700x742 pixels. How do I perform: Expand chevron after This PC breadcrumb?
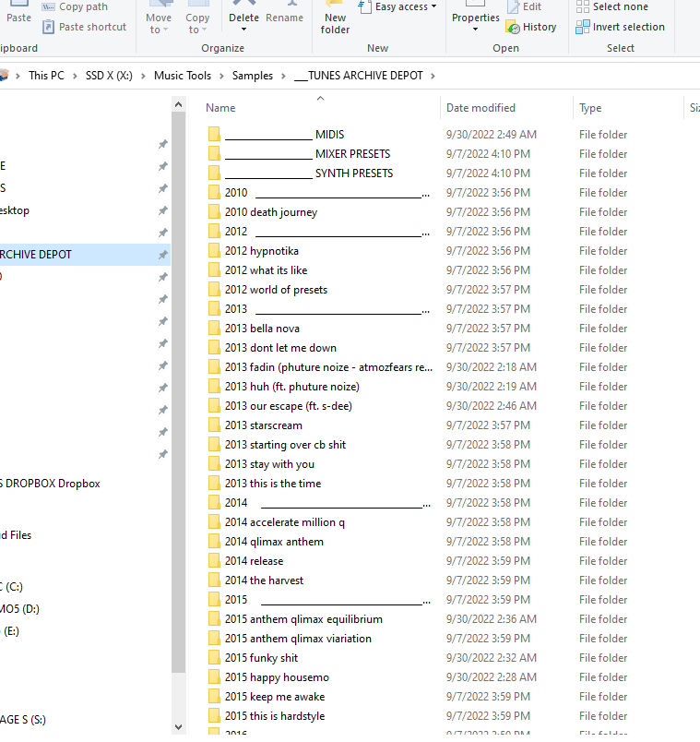(75, 77)
